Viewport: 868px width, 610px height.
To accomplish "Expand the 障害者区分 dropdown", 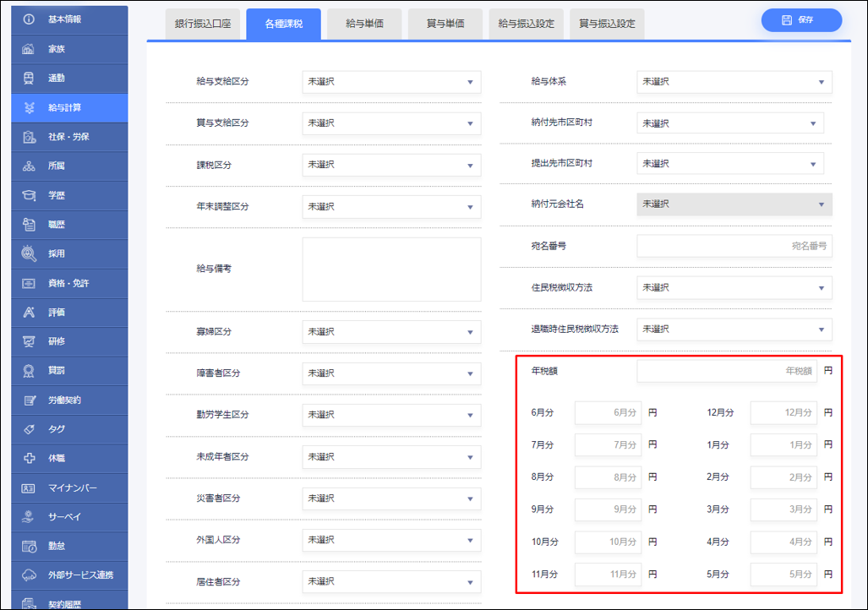I will (x=390, y=373).
